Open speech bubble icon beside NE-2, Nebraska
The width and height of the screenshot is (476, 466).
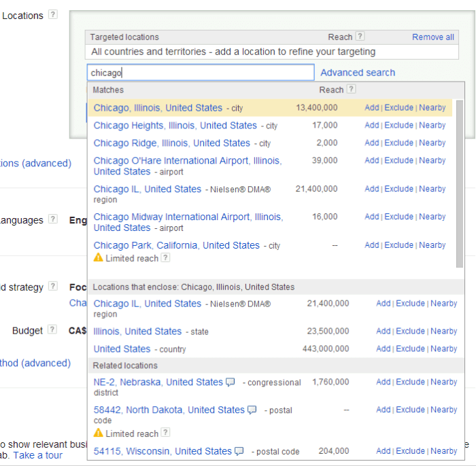(x=231, y=382)
